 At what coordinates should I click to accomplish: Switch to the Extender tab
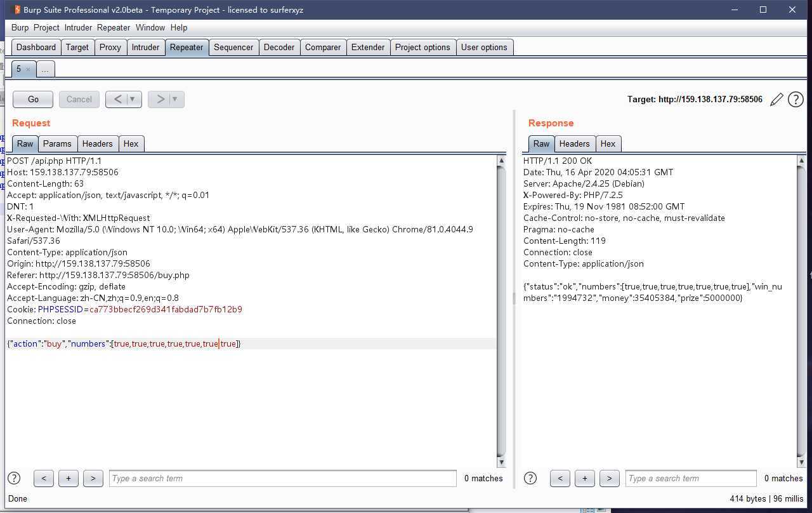368,47
